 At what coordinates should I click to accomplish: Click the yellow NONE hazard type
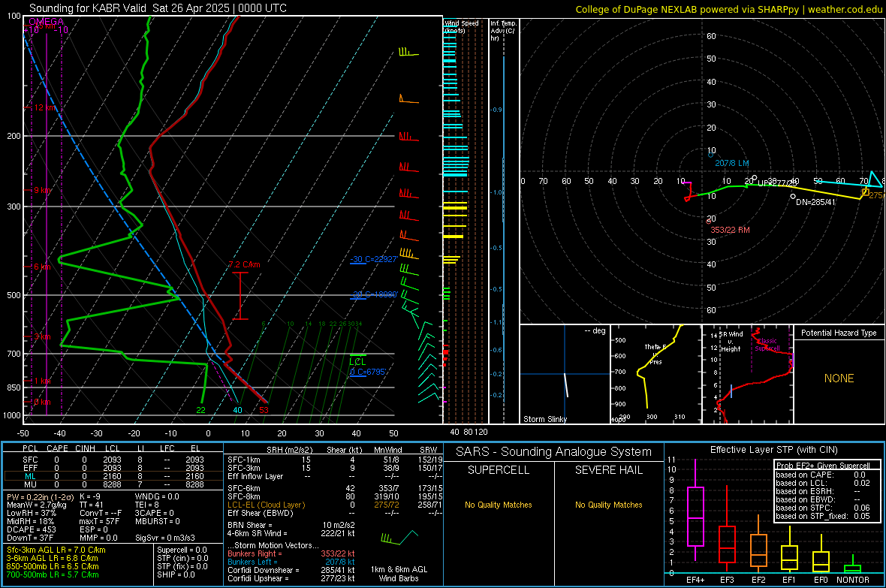(839, 378)
